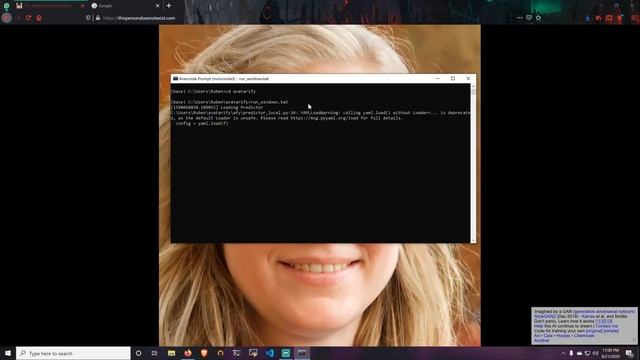640x360 pixels.
Task: Open tracking protection shield in address bar
Action: tap(89, 18)
